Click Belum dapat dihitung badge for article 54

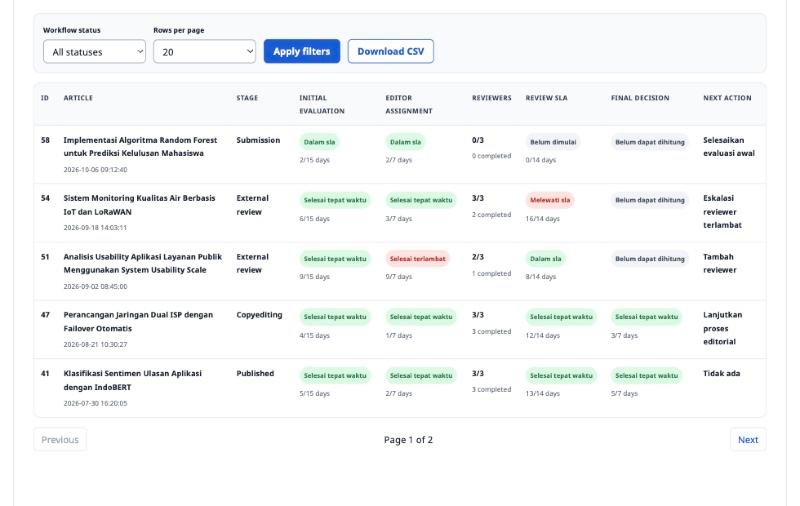tap(649, 200)
